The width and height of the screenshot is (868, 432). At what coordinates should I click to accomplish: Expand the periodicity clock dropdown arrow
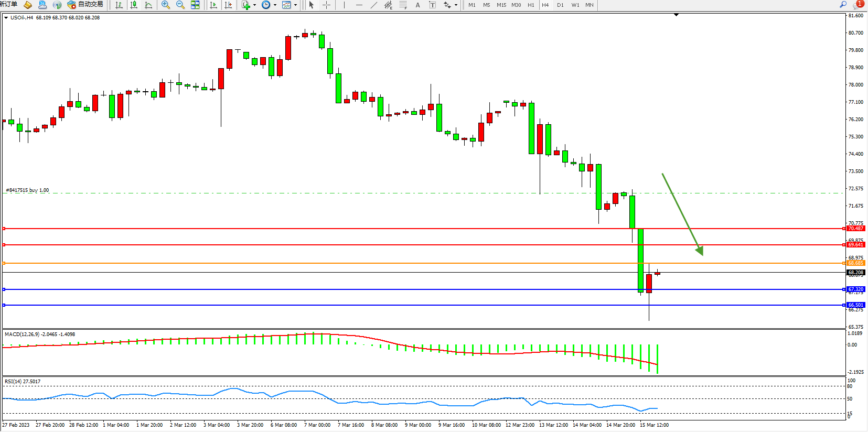(275, 5)
